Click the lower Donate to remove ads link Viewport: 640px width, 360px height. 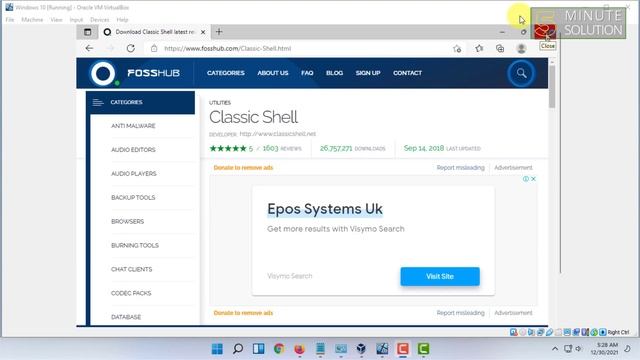click(243, 313)
